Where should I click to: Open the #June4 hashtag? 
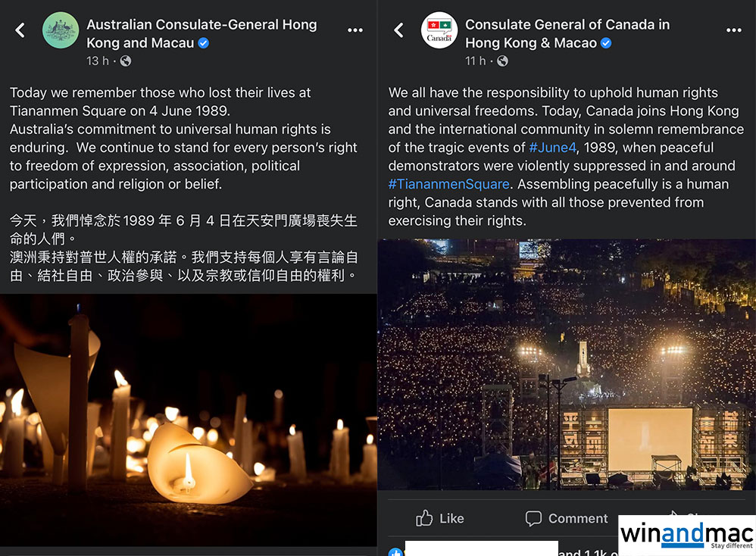(552, 148)
